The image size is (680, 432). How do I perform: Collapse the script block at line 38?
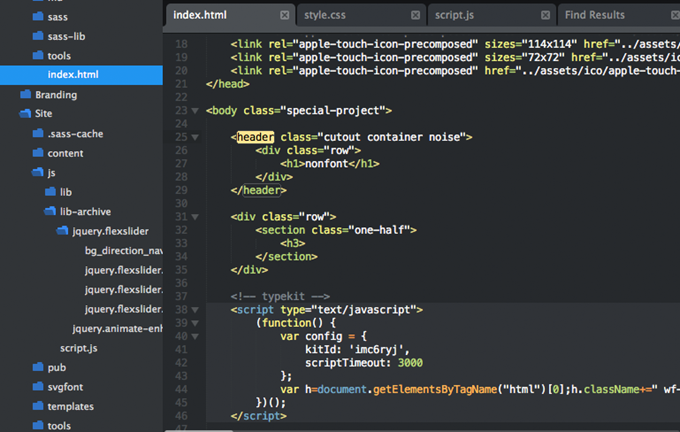tap(195, 310)
